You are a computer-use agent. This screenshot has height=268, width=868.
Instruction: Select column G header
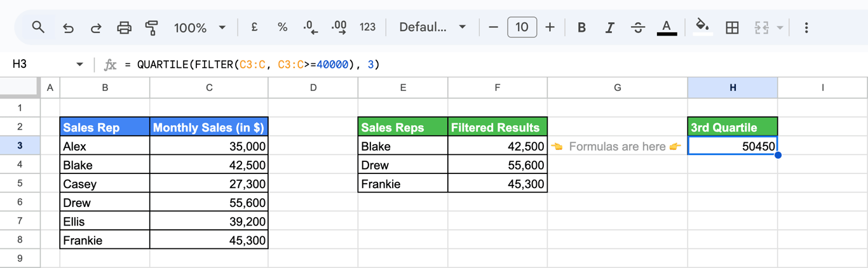pos(618,88)
